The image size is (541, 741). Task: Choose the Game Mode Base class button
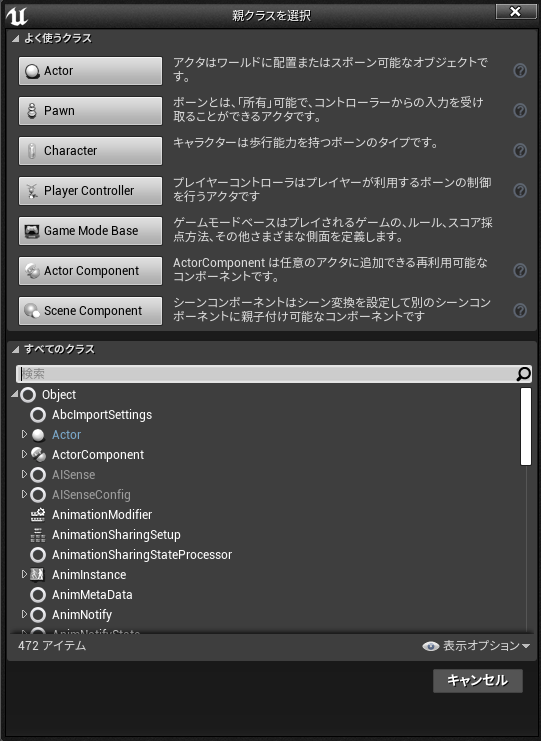[90, 231]
